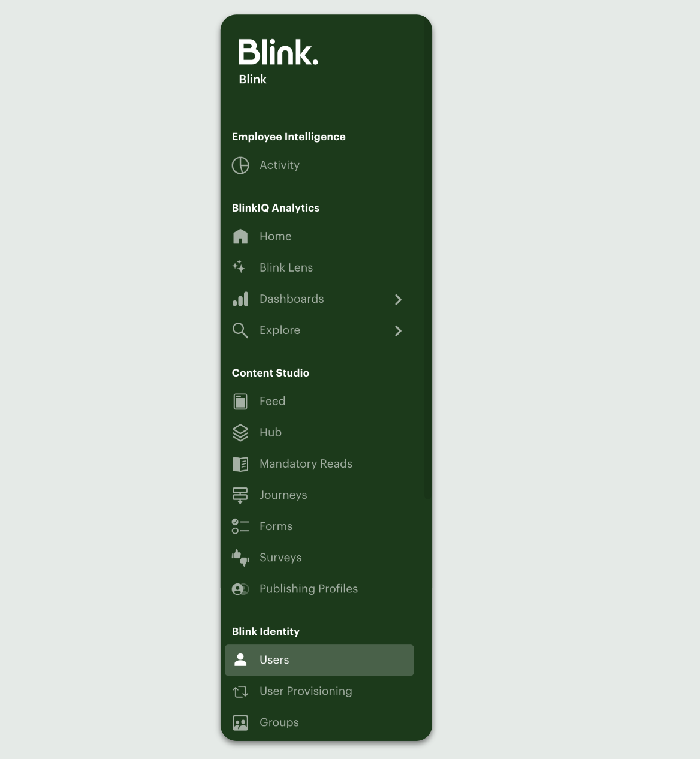
Task: Click the Employee Intelligence section heading
Action: click(288, 137)
